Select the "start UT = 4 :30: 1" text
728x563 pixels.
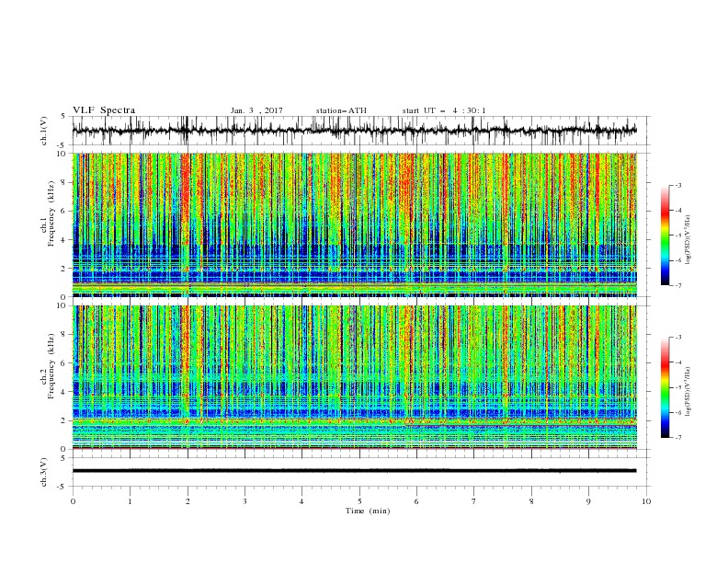444,110
